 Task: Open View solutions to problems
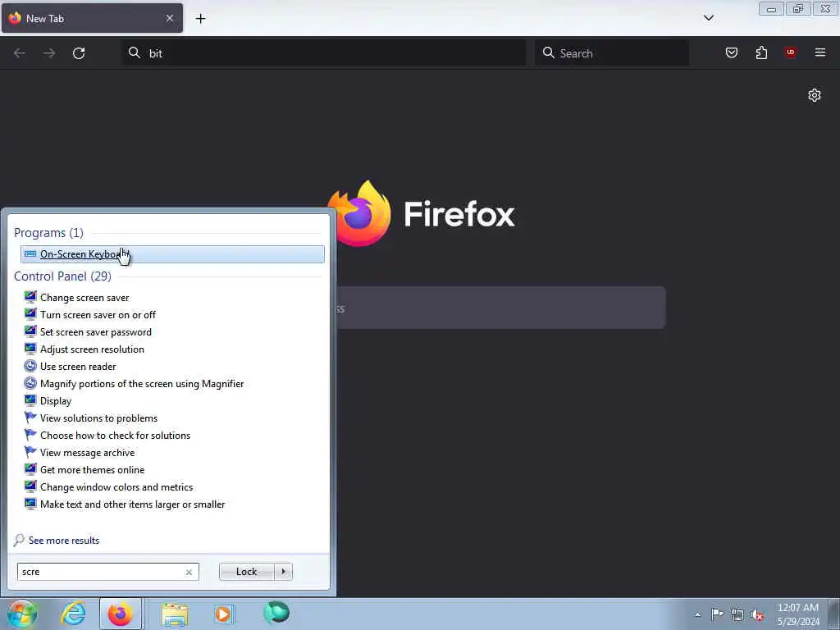[99, 418]
